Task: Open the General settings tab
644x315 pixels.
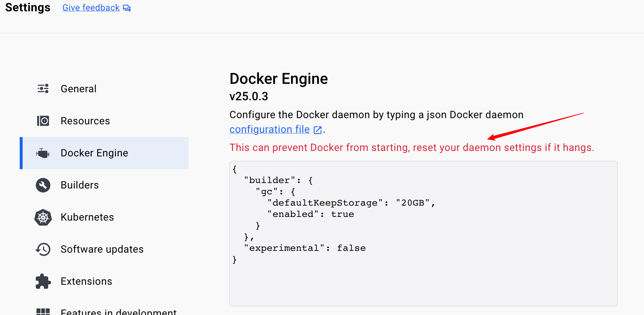Action: pyautogui.click(x=78, y=89)
